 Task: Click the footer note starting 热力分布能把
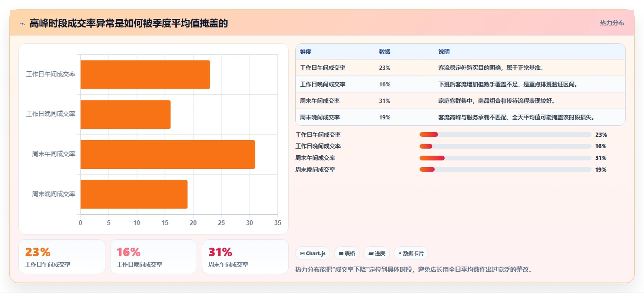tap(413, 270)
